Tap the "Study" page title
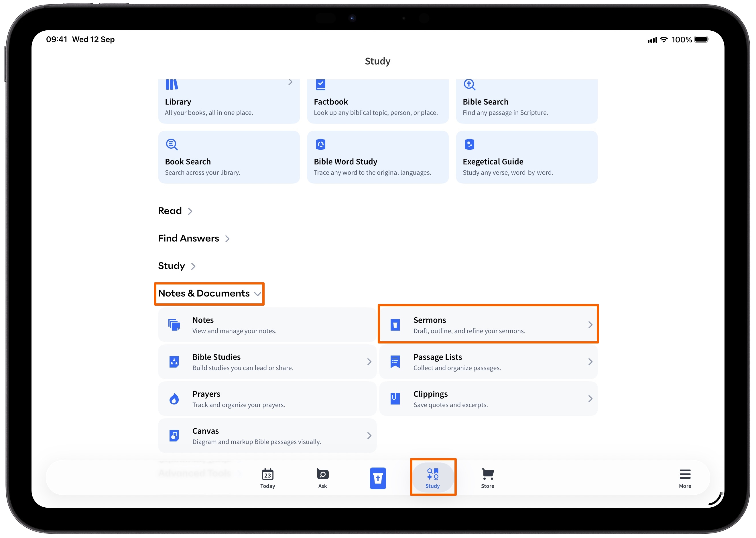 tap(378, 61)
